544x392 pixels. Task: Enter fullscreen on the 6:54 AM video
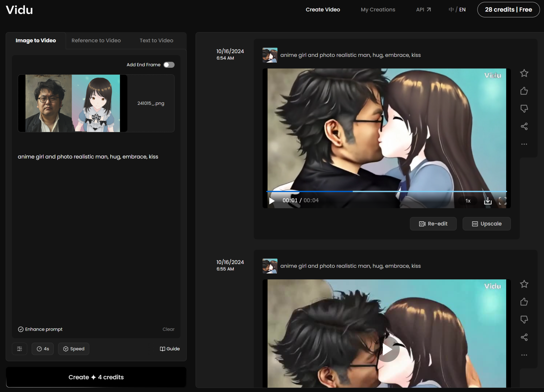point(502,201)
